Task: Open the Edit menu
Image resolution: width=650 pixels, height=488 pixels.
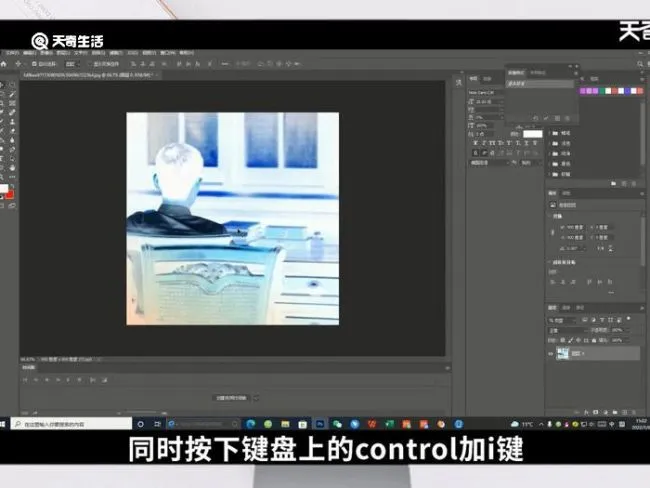Action: [x=29, y=53]
